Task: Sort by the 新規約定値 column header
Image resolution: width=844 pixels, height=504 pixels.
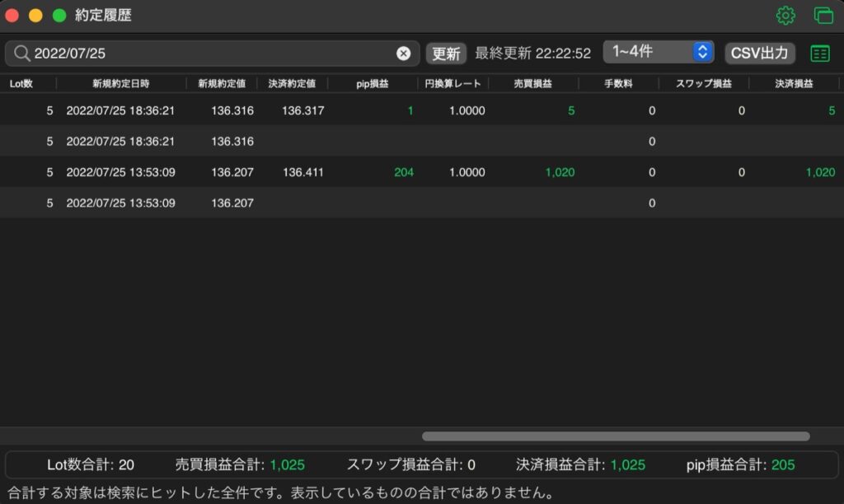Action: (221, 83)
